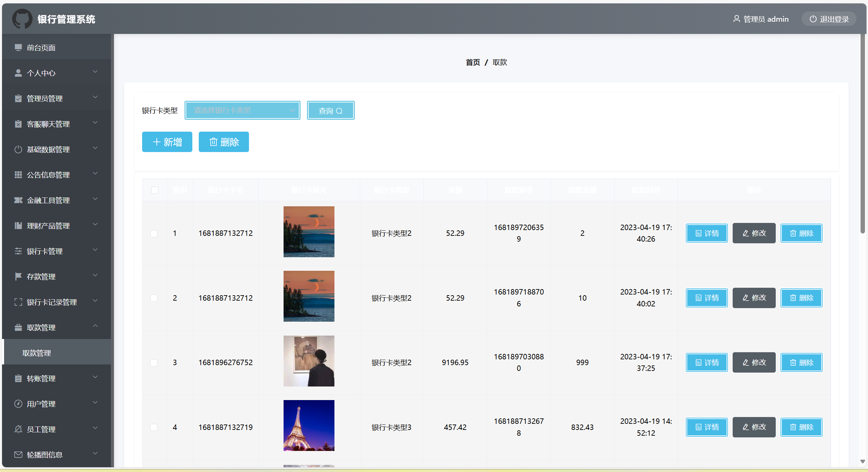Click the grid icon beside 公告信息管理
Screen dimensions: 868x472
coord(18,175)
